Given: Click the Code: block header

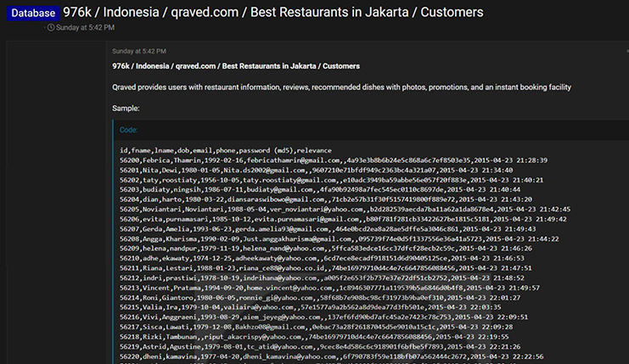Looking at the screenshot, I should point(129,130).
